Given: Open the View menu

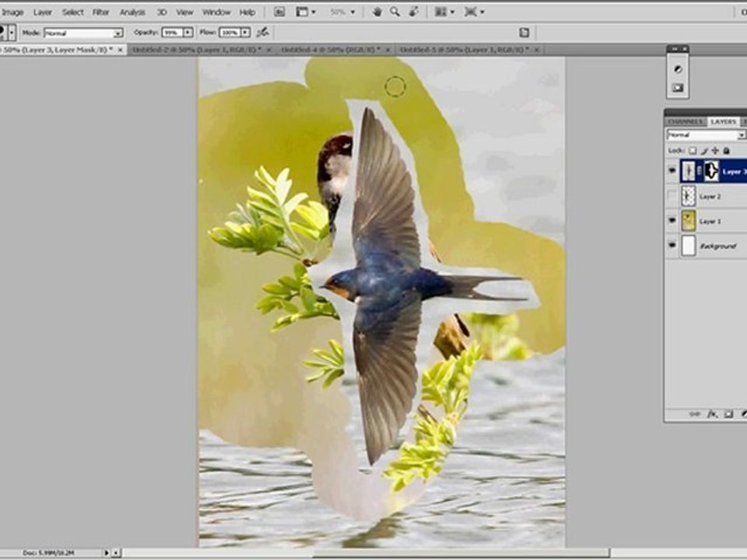Looking at the screenshot, I should coord(185,12).
